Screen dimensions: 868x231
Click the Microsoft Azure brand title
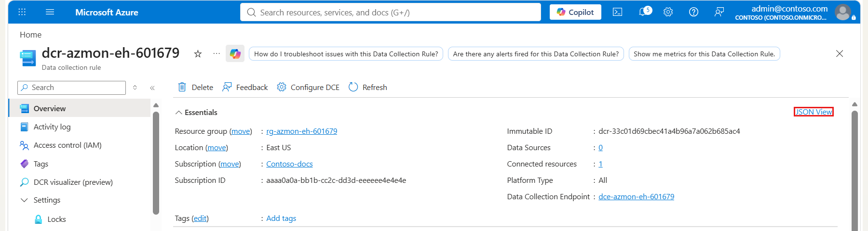coord(107,12)
